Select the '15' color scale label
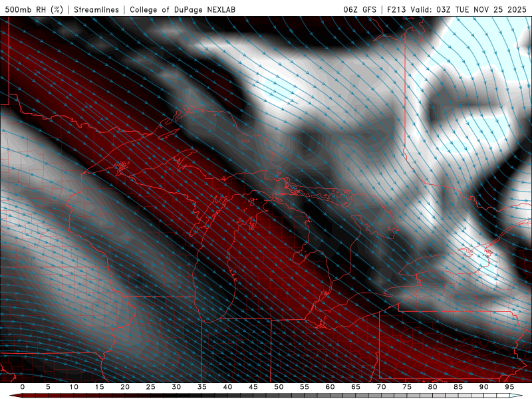The image size is (532, 399). (99, 387)
